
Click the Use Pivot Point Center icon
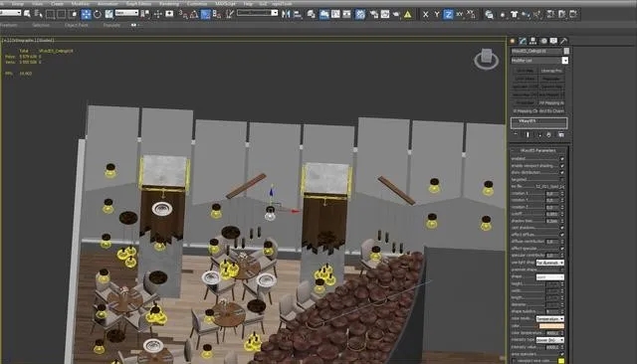145,14
